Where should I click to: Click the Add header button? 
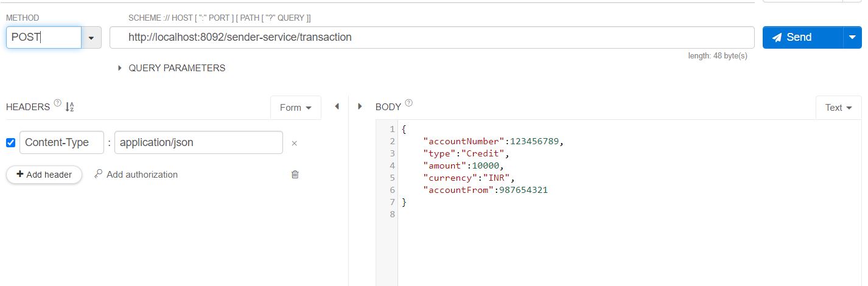click(44, 175)
